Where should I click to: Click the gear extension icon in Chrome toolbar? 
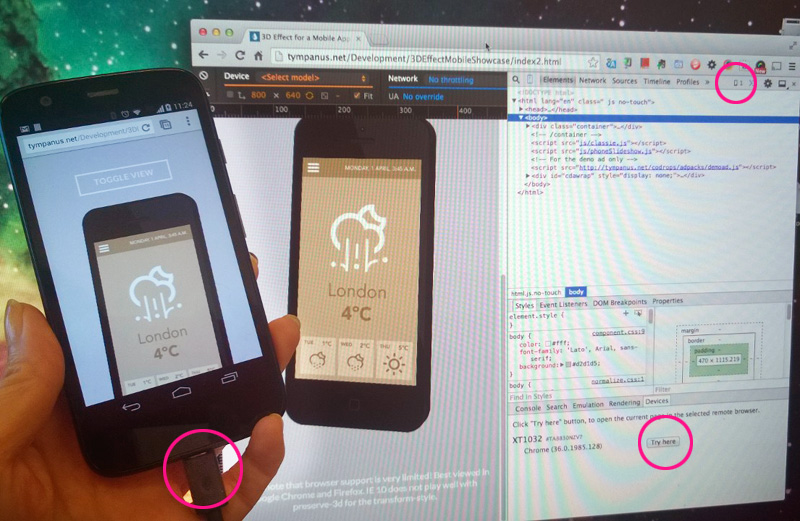(711, 65)
